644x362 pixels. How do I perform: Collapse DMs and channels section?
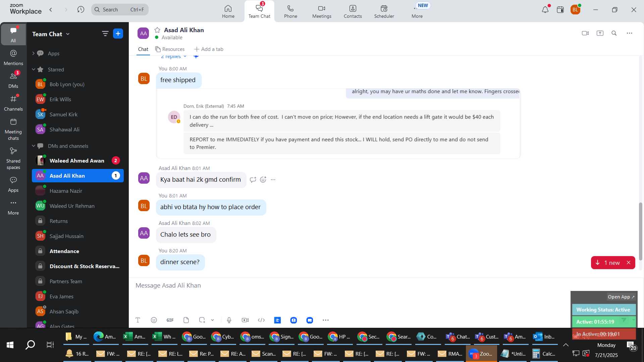34,146
